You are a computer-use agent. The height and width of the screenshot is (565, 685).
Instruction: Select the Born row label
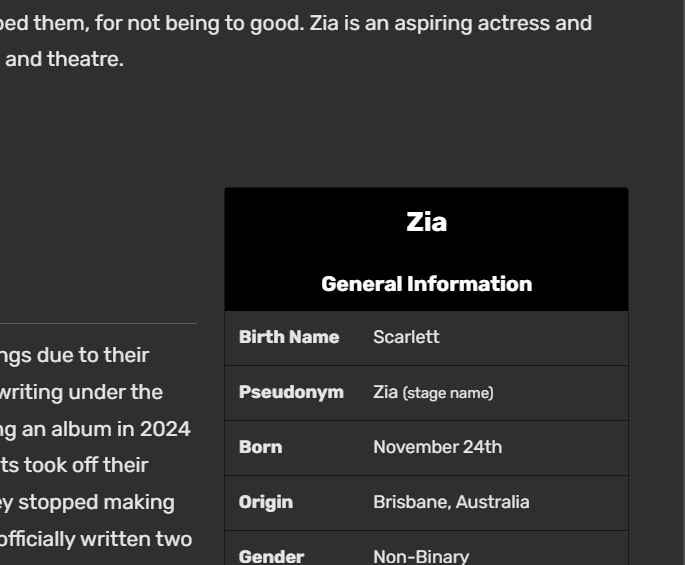point(260,447)
